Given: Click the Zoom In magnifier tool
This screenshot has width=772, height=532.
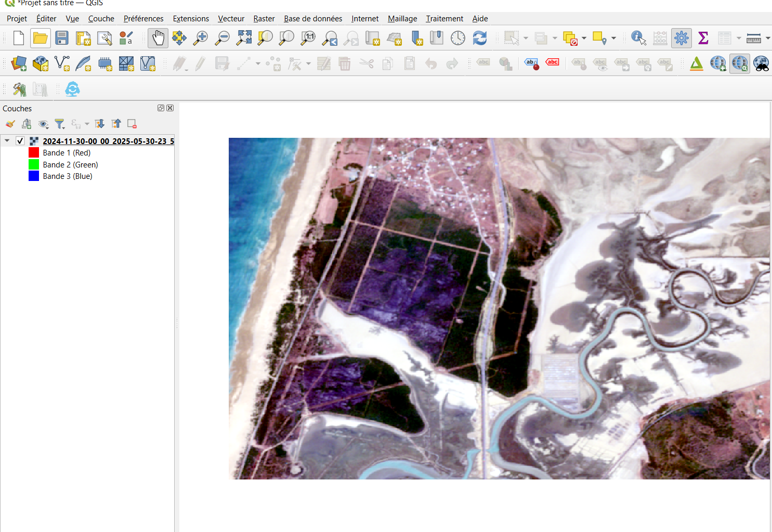Looking at the screenshot, I should [200, 38].
